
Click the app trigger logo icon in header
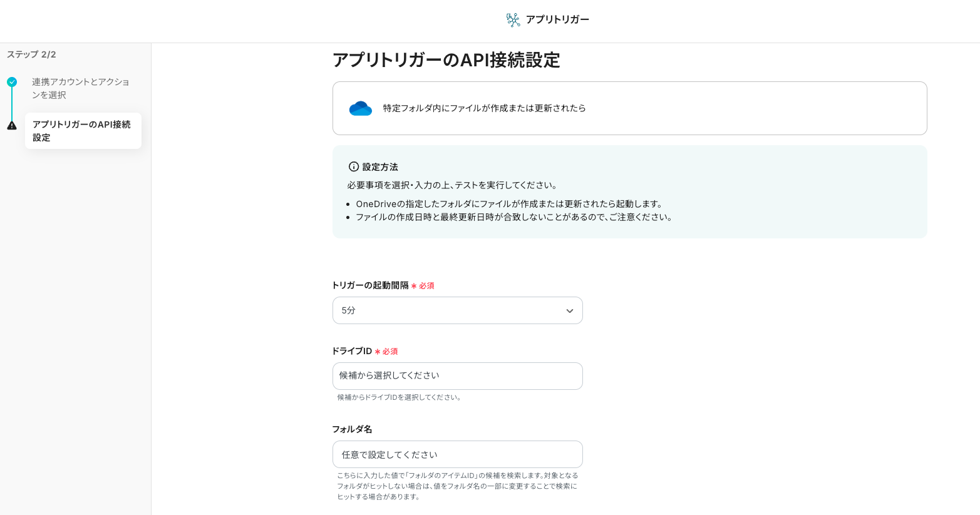[x=513, y=20]
